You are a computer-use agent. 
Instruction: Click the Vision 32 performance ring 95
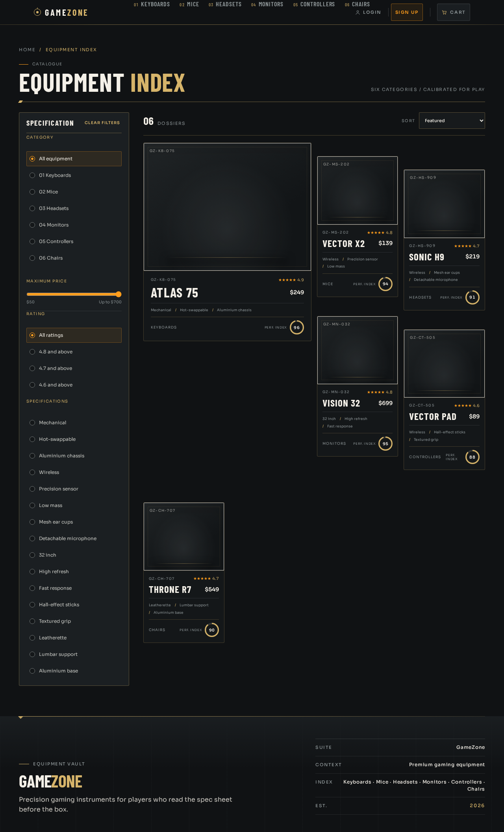coord(385,444)
